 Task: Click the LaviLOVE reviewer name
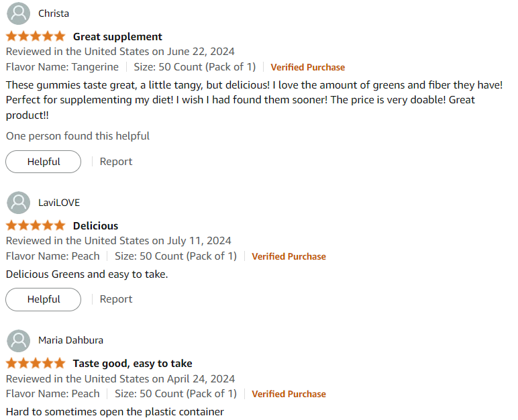(x=59, y=203)
